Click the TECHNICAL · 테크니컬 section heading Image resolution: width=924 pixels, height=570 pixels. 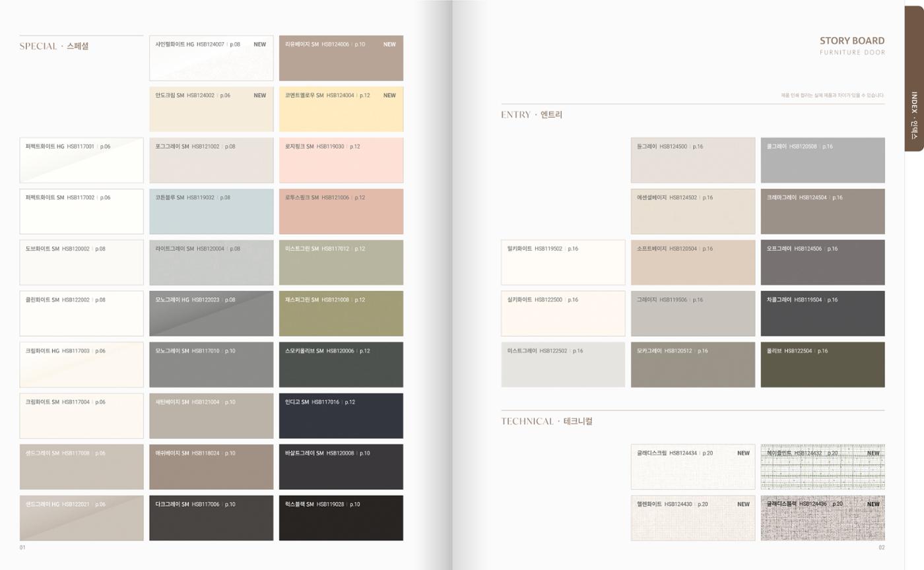(546, 422)
